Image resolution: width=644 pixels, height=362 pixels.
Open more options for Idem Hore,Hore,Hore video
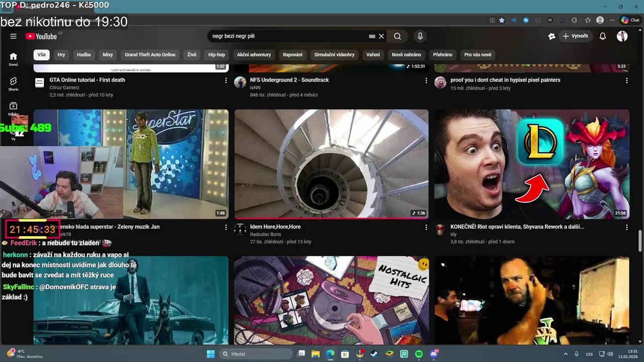click(x=426, y=227)
